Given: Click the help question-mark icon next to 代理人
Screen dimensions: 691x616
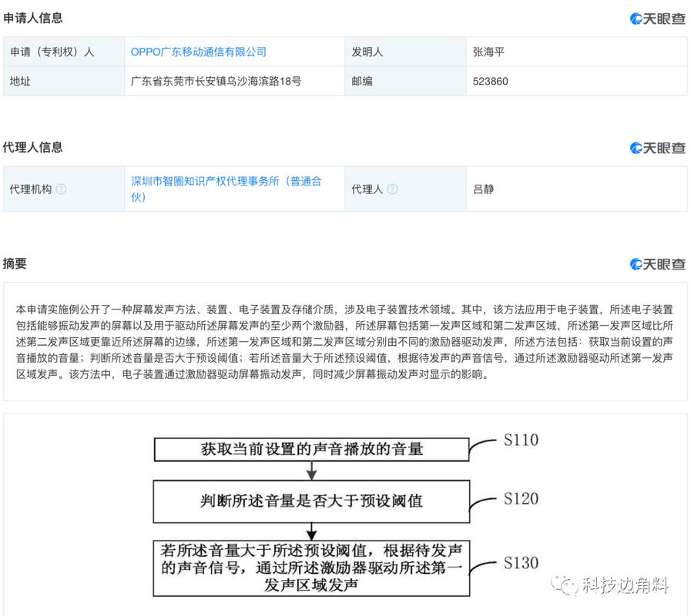Looking at the screenshot, I should click(393, 189).
